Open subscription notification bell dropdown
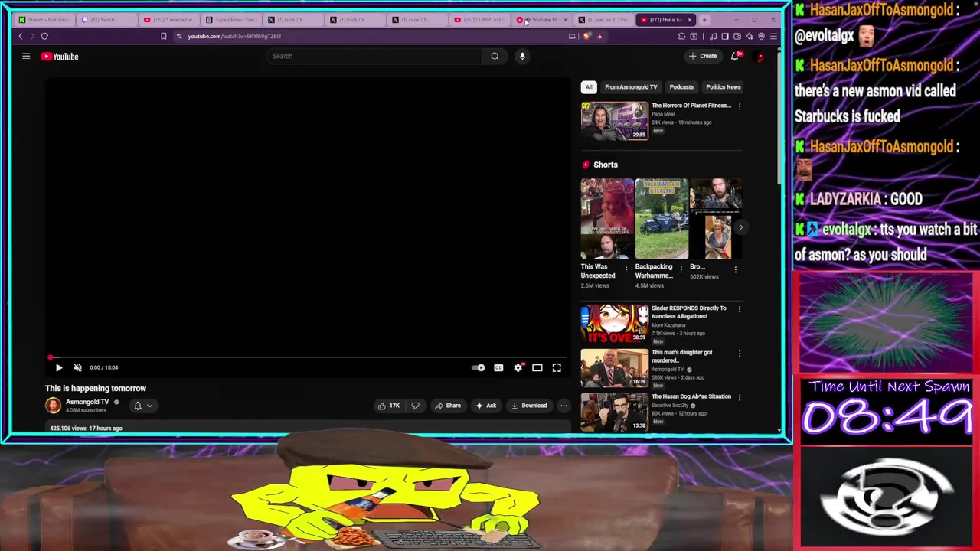980x551 pixels. coord(143,406)
